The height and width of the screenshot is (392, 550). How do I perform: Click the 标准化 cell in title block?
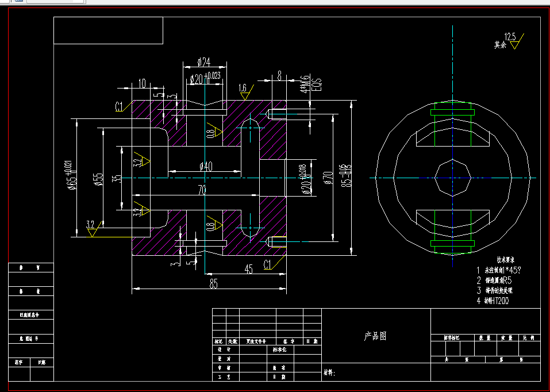[x=280, y=349]
